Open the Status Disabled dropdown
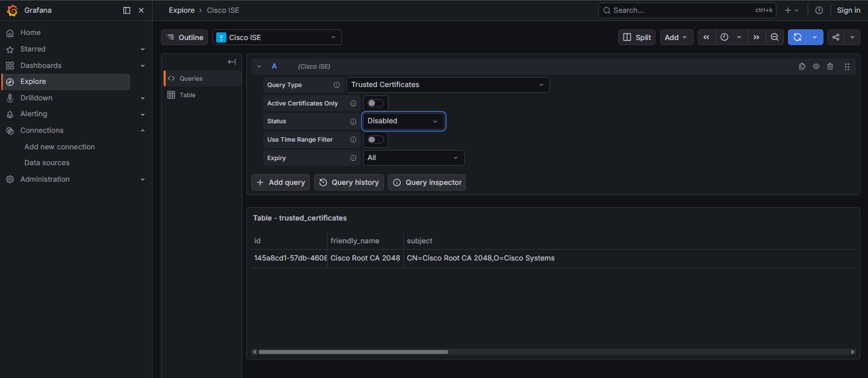The height and width of the screenshot is (378, 868). [x=403, y=121]
